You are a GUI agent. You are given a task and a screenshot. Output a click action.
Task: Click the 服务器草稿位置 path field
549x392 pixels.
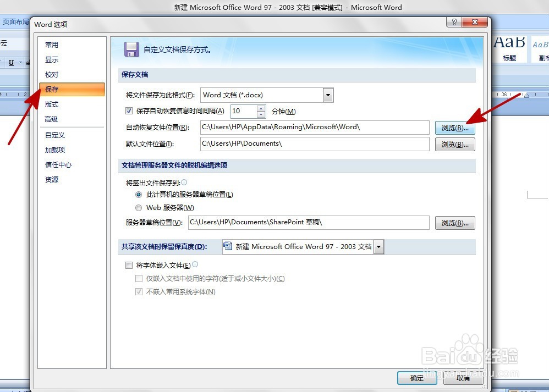[309, 223]
